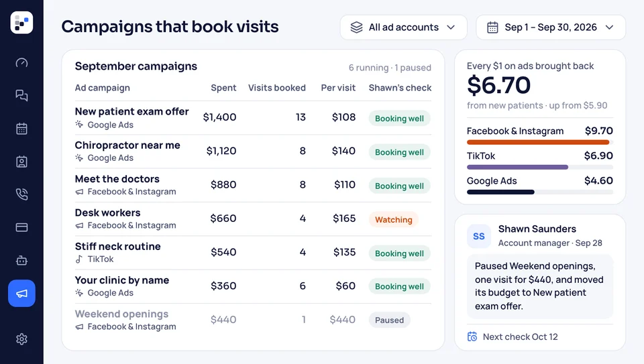The height and width of the screenshot is (364, 644).
Task: Click the Shawn Saunders name
Action: [x=537, y=229]
